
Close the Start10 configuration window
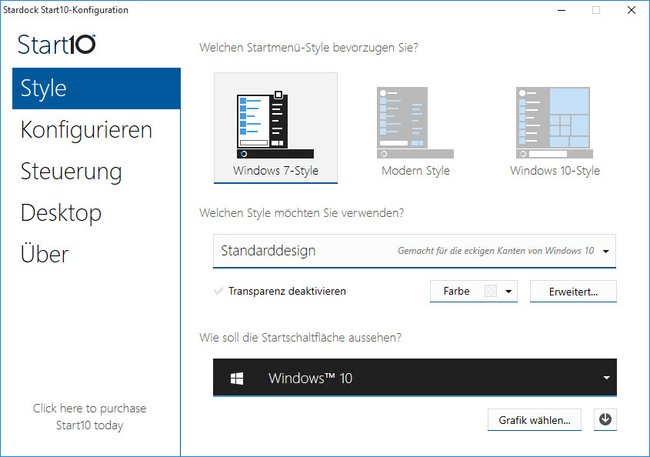(x=631, y=10)
